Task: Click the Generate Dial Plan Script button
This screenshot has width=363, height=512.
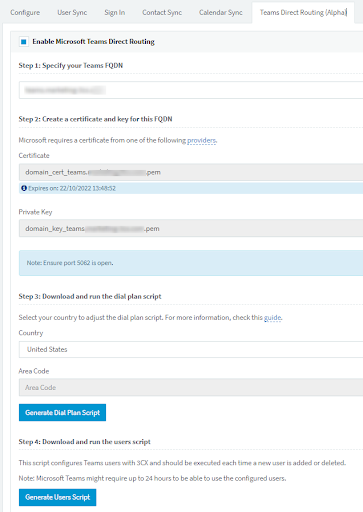Action: coord(62,413)
